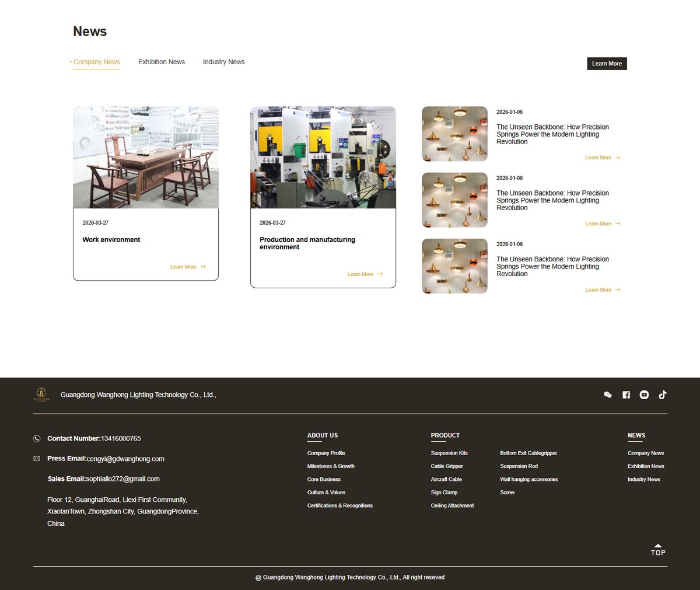This screenshot has width=700, height=590.
Task: Visit the Facebook page via footer icon
Action: click(626, 395)
